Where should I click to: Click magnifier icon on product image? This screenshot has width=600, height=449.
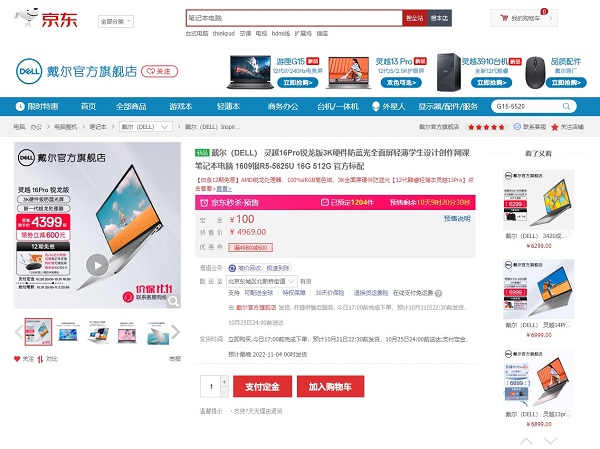[173, 301]
